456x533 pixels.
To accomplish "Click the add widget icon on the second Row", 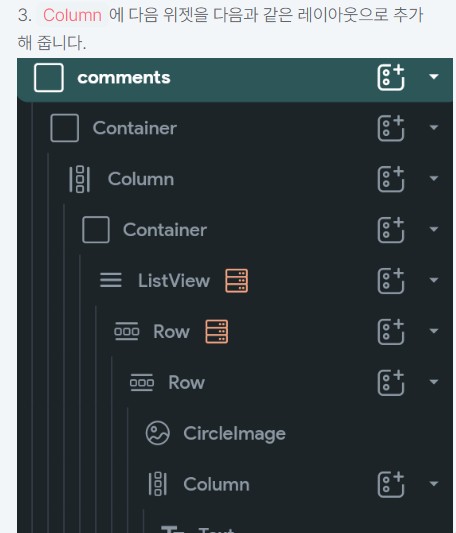I will pyautogui.click(x=391, y=382).
